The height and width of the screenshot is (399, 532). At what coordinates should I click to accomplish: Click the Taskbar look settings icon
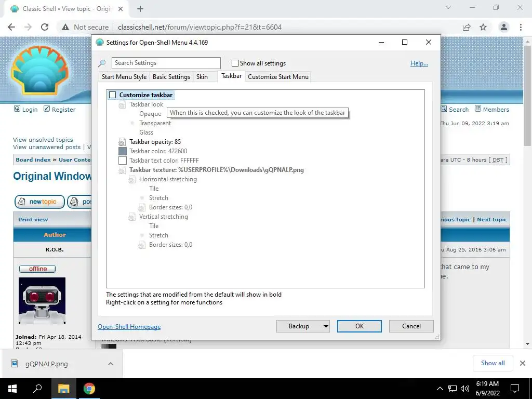click(x=122, y=105)
